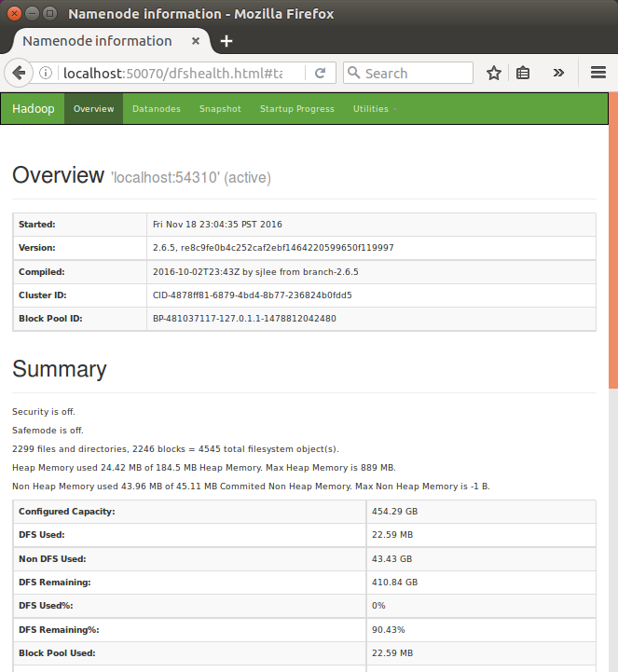Click the 'Block Pool Used:' label

(x=57, y=652)
